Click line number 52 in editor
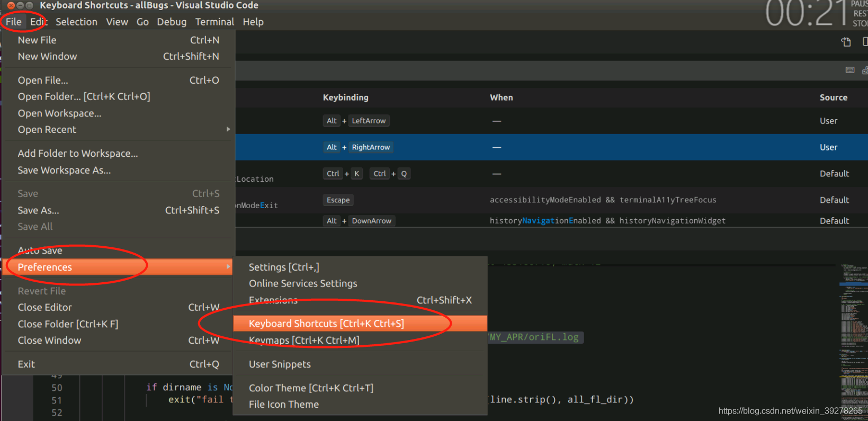The image size is (868, 421). [57, 413]
